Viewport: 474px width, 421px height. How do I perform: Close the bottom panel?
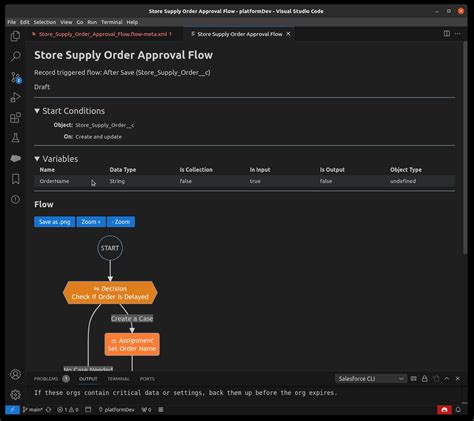[x=458, y=379]
